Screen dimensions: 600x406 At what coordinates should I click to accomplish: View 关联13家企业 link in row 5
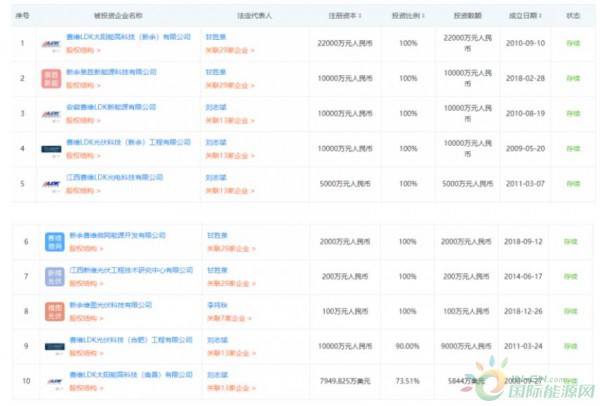point(230,191)
